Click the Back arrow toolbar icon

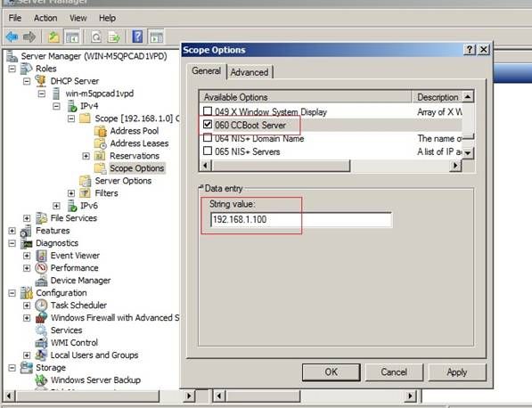pyautogui.click(x=12, y=37)
